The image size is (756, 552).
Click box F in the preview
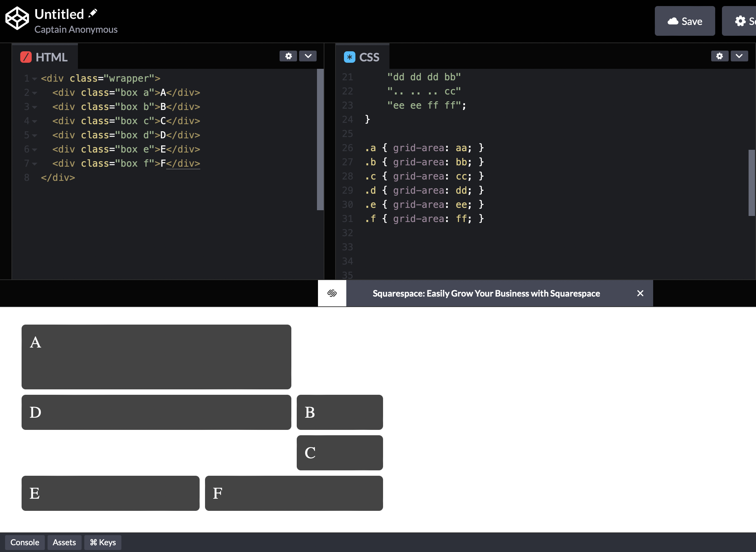tap(294, 493)
